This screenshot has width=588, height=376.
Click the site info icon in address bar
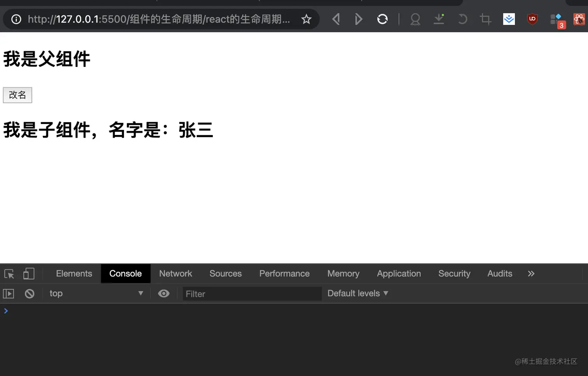click(16, 19)
